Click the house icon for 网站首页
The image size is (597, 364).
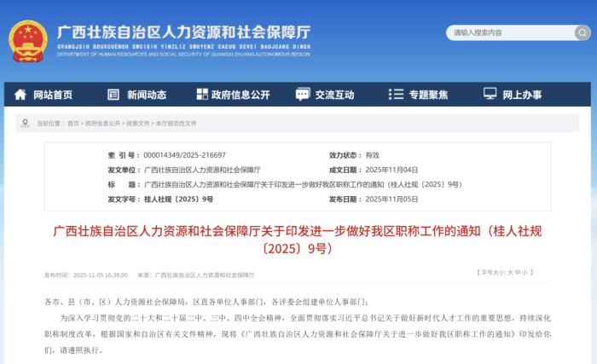pyautogui.click(x=20, y=95)
